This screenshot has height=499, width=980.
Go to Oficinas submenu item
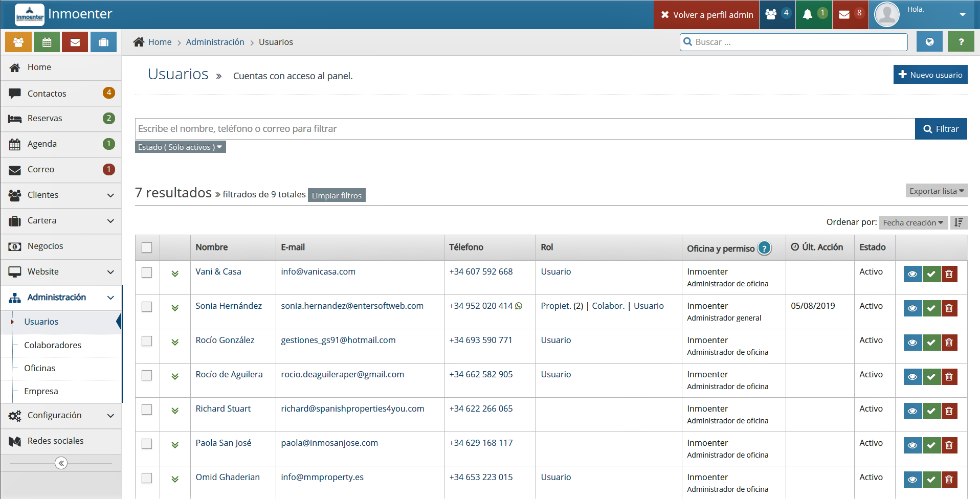[x=39, y=368]
